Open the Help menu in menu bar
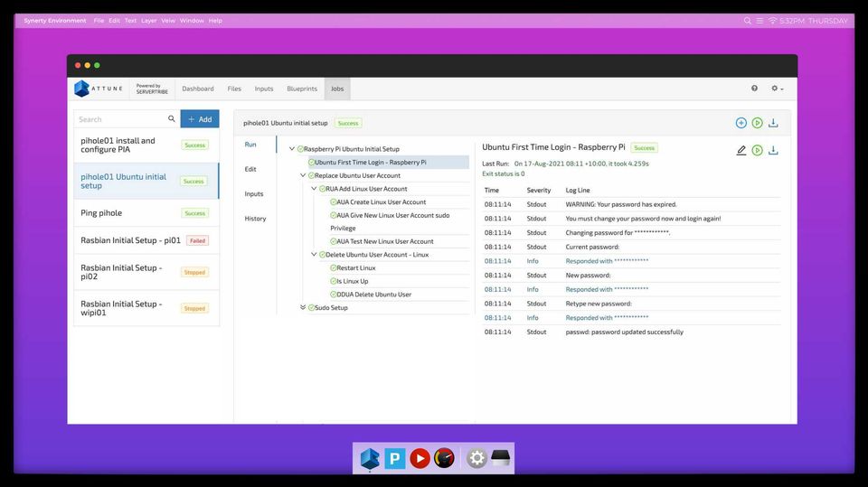The height and width of the screenshot is (487, 868). (215, 21)
